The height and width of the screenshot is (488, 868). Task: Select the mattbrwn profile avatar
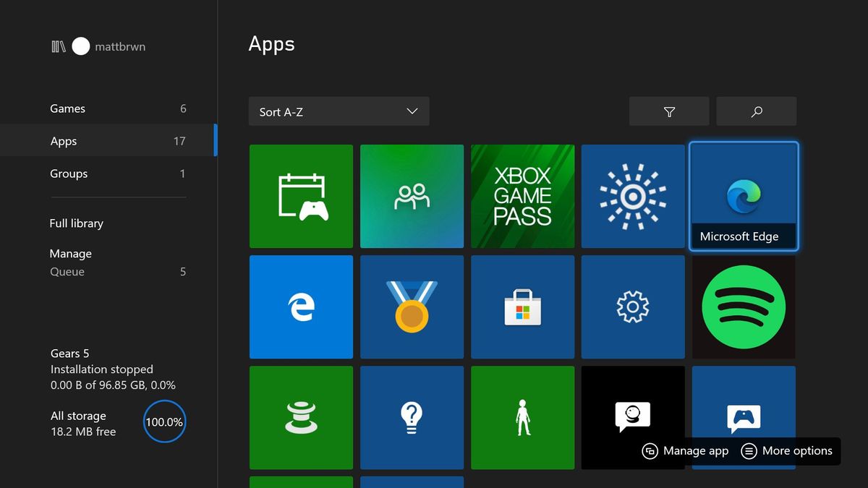[81, 46]
